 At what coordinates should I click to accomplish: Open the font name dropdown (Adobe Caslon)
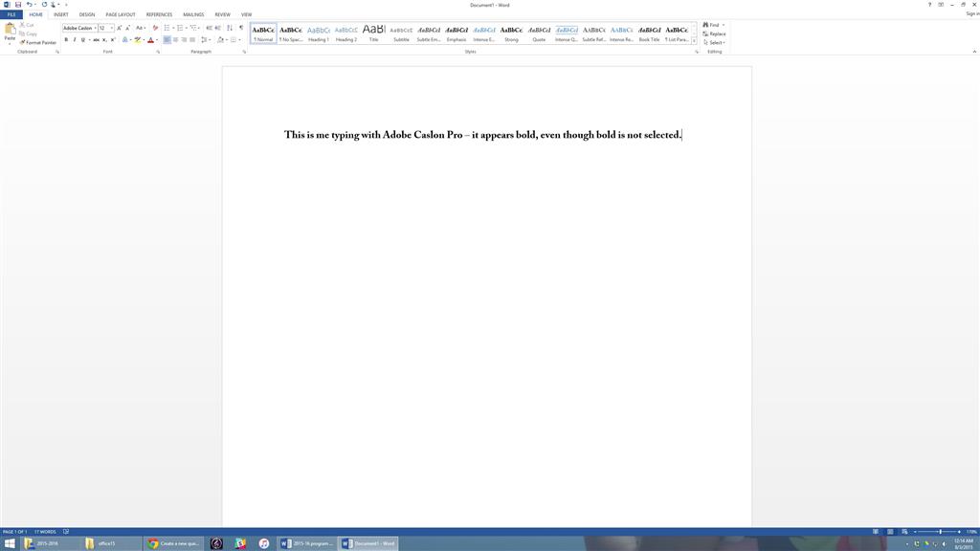(95, 28)
